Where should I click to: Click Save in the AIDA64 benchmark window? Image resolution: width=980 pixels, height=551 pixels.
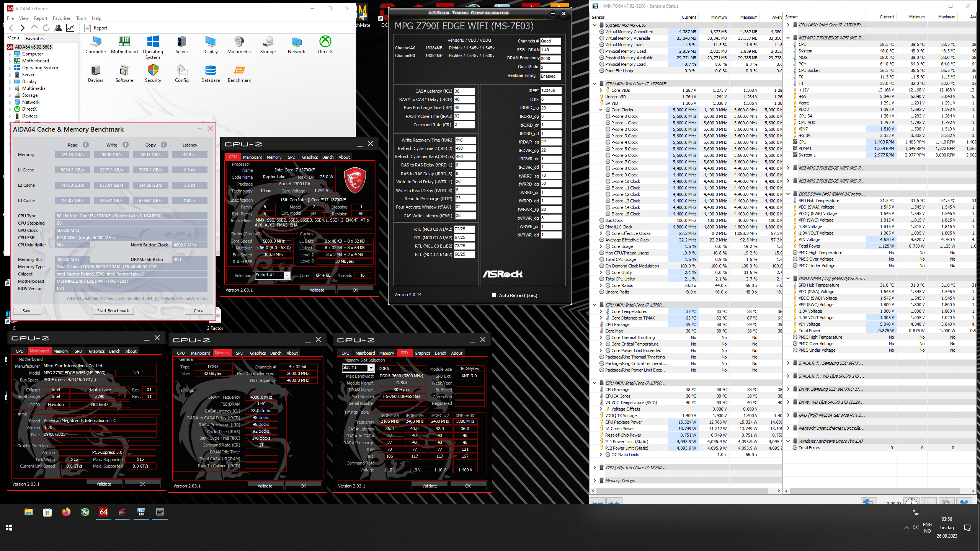coord(27,311)
